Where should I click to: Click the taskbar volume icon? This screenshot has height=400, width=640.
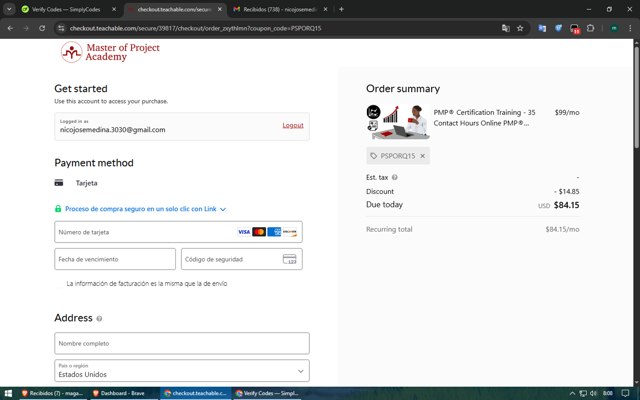pos(593,393)
